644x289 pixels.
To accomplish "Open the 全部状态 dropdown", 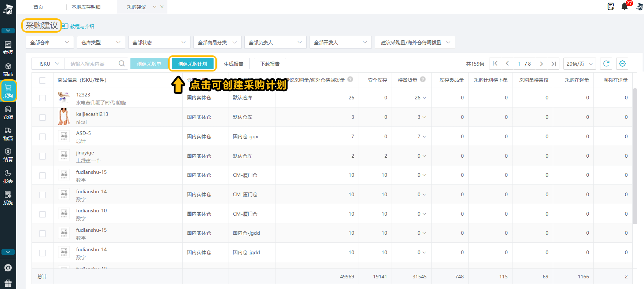I will tap(159, 42).
